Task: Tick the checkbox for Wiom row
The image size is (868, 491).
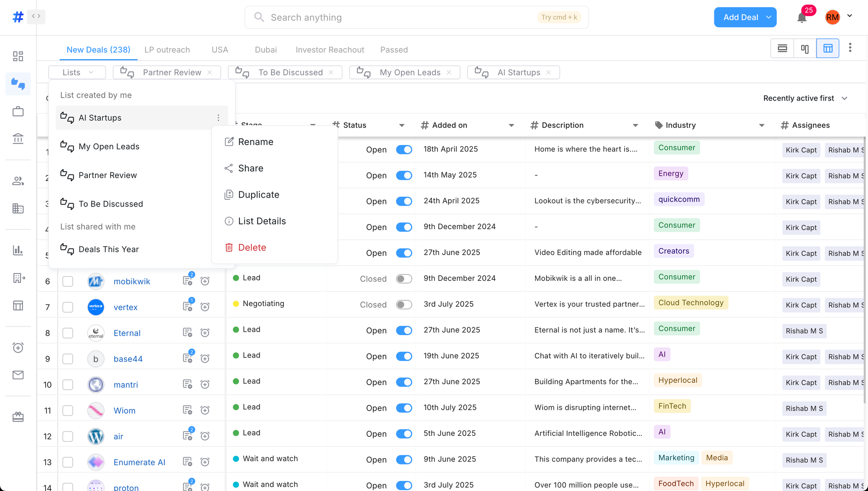Action: [68, 410]
